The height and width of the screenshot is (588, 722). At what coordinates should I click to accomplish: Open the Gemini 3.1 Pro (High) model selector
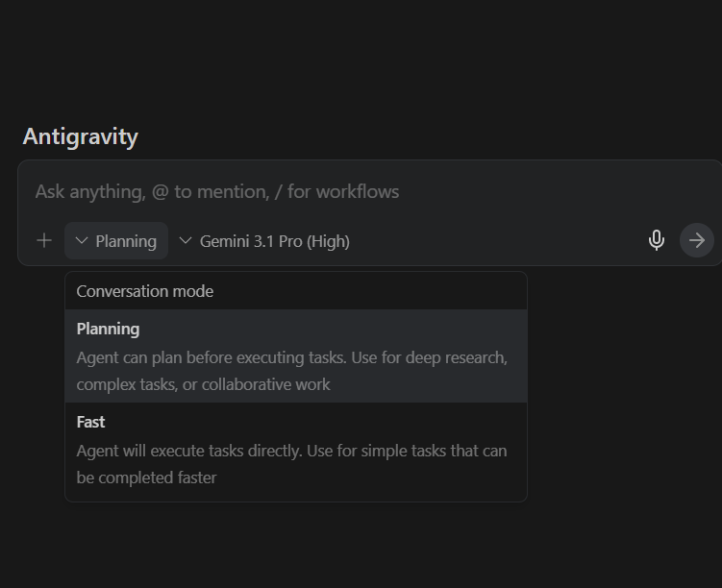click(265, 241)
